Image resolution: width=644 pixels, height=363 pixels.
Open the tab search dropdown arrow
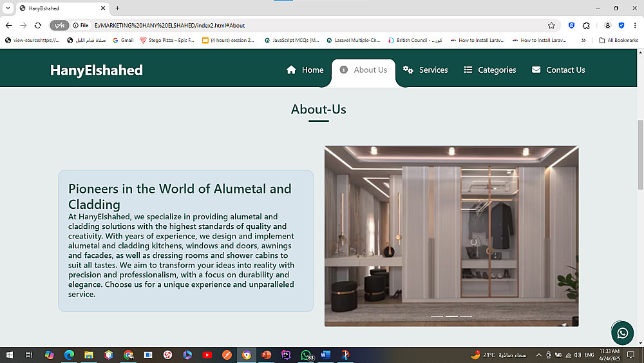pyautogui.click(x=8, y=8)
